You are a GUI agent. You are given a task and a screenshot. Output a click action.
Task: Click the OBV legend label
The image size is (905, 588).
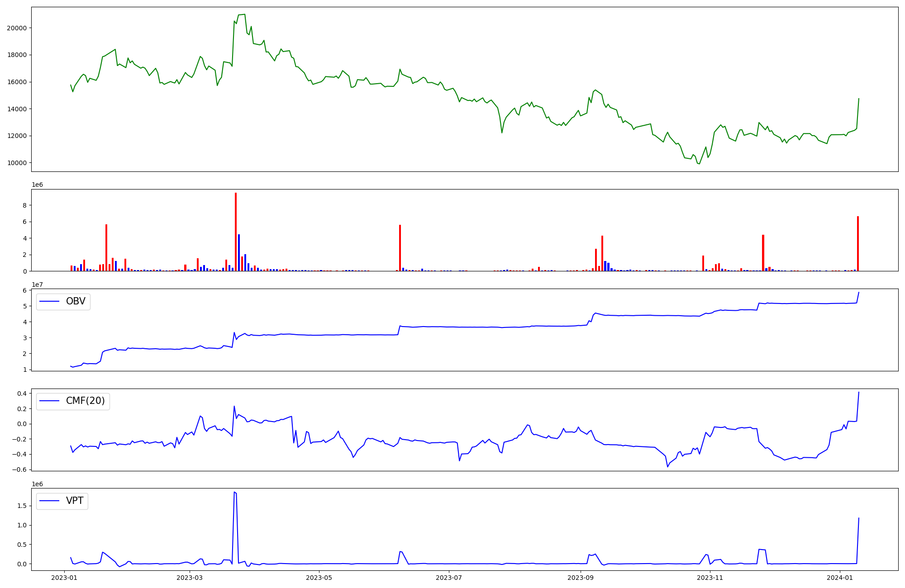76,301
